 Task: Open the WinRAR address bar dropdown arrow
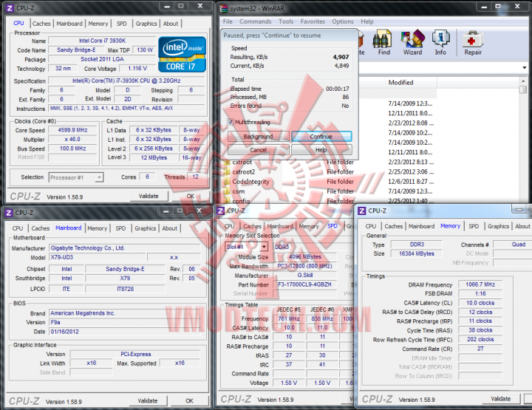tap(525, 67)
